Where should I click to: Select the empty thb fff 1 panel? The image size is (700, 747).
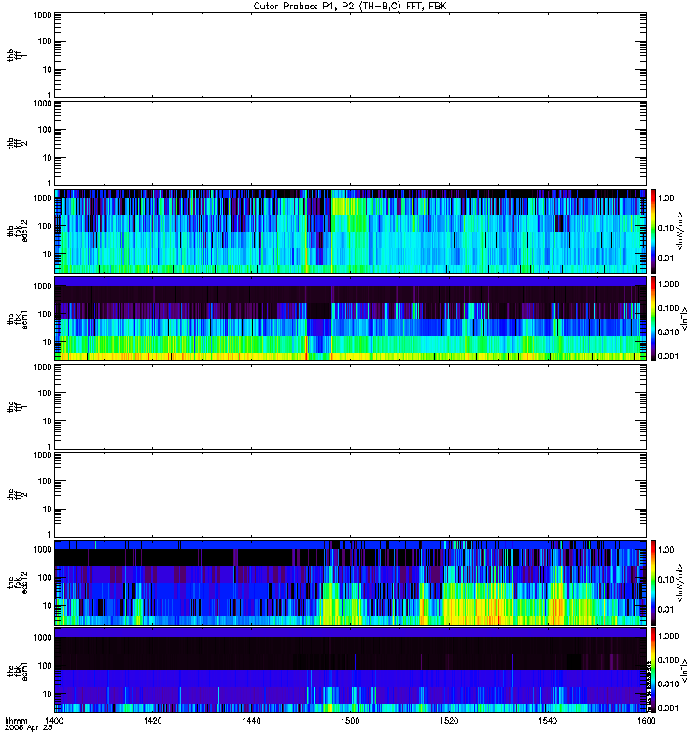coord(350,55)
